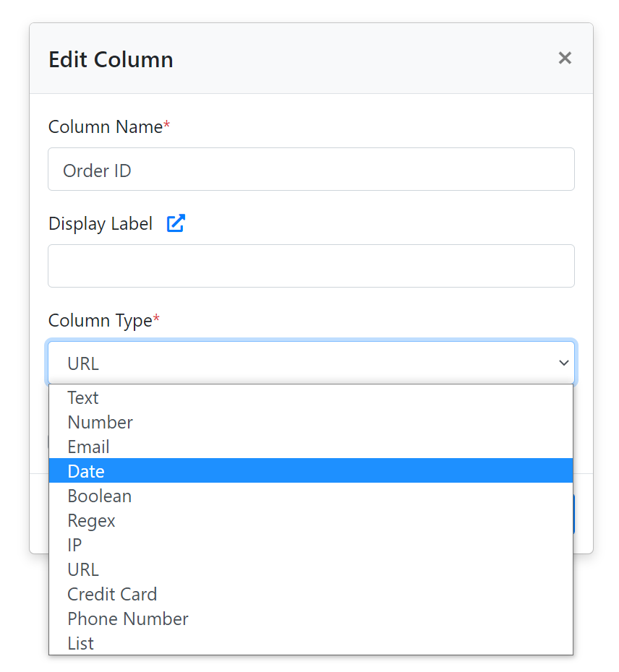This screenshot has width=619, height=672.
Task: Select Credit Card from the list
Action: coord(112,594)
